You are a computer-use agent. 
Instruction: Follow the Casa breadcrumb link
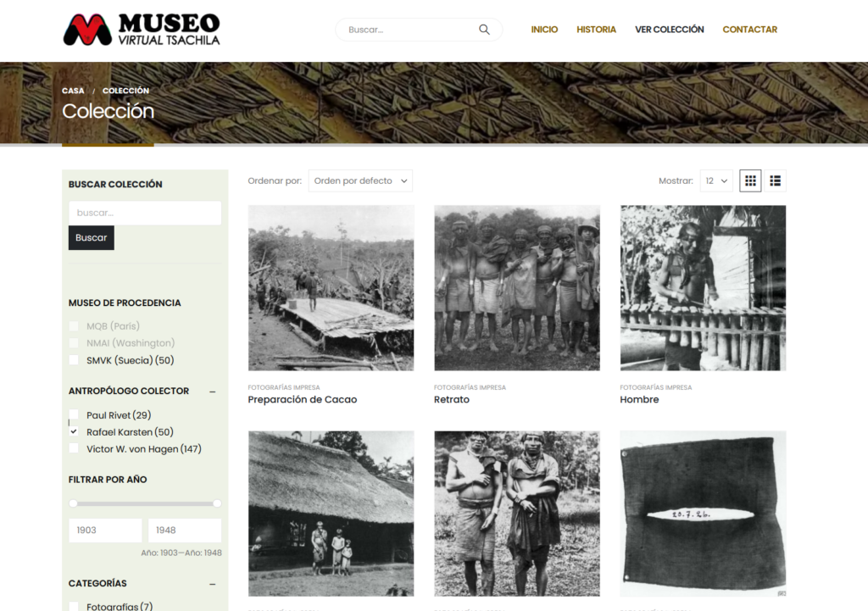73,91
